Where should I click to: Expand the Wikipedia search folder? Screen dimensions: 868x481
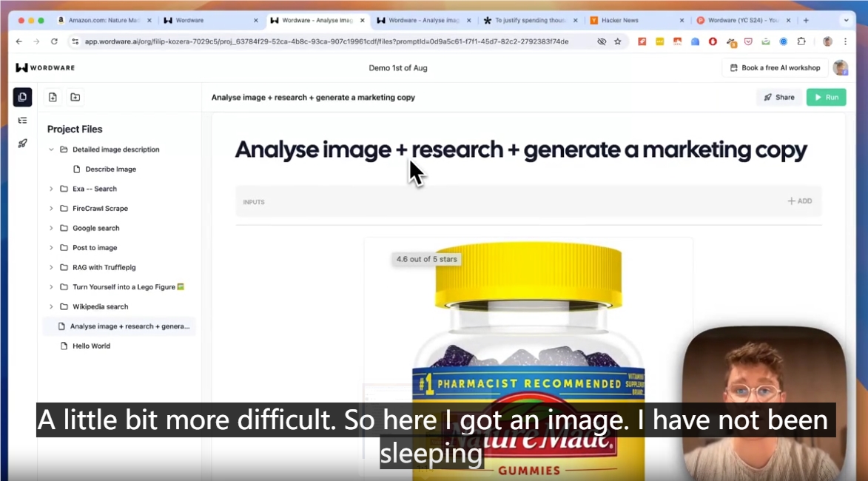(51, 306)
